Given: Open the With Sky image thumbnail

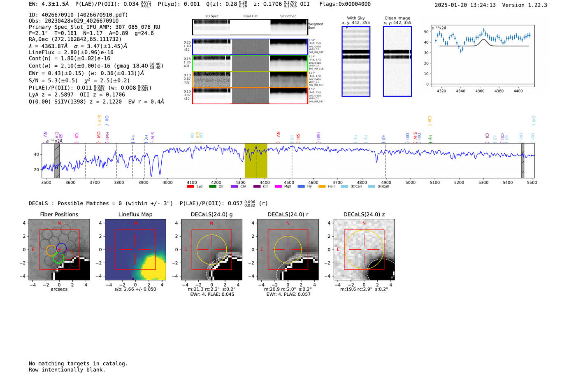Looking at the screenshot, I should tap(356, 61).
